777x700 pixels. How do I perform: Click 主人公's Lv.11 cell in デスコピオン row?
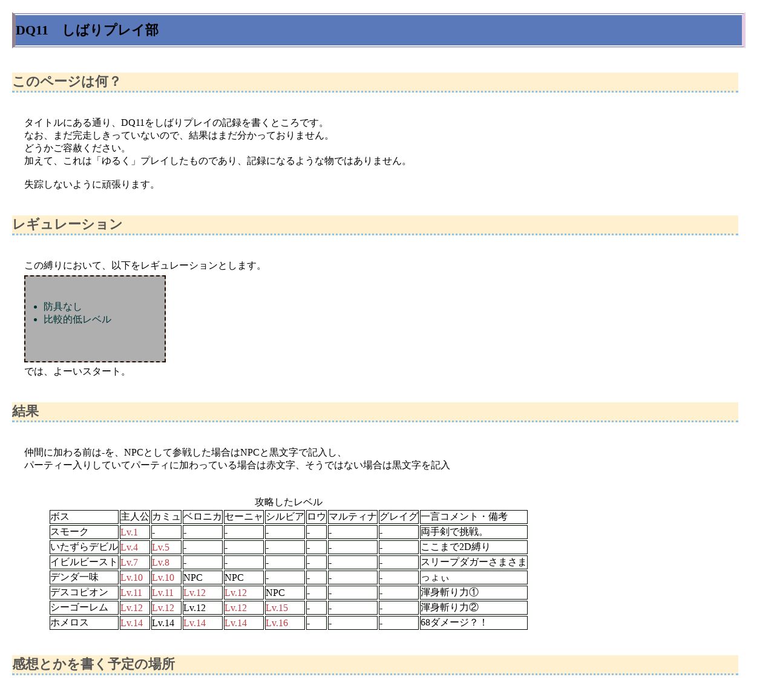(x=135, y=592)
